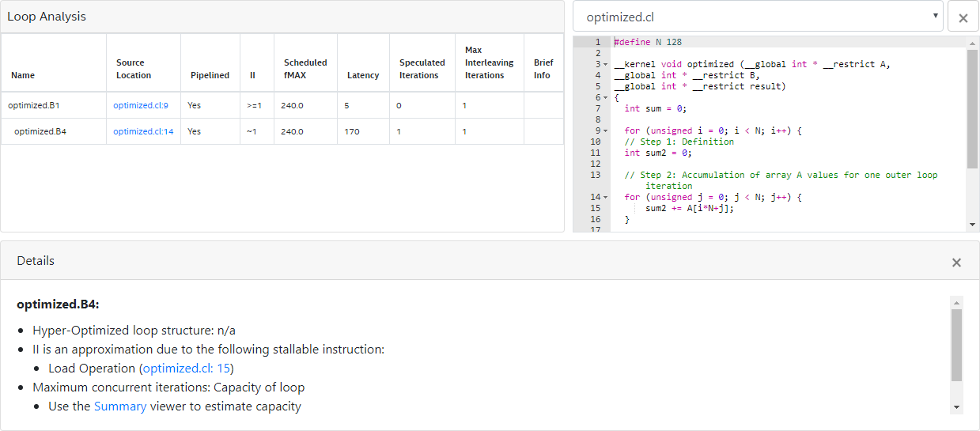Close the Details panel
980x431 pixels.
coord(956,263)
